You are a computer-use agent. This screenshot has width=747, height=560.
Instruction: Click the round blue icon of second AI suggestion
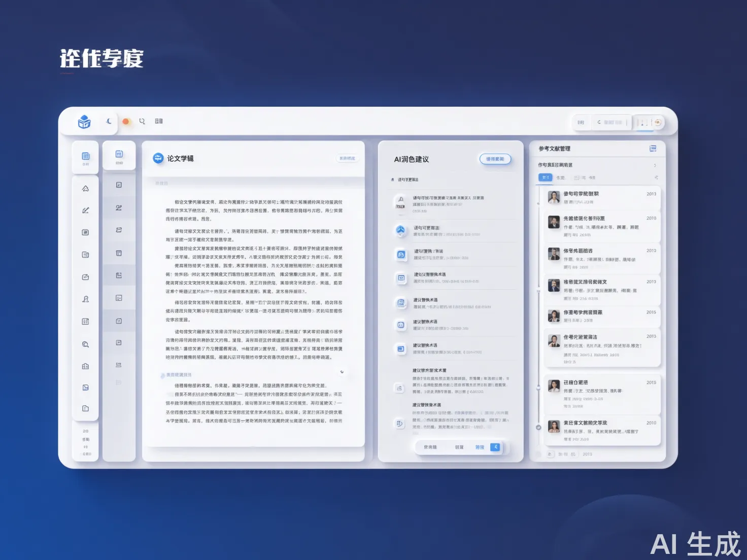(401, 230)
